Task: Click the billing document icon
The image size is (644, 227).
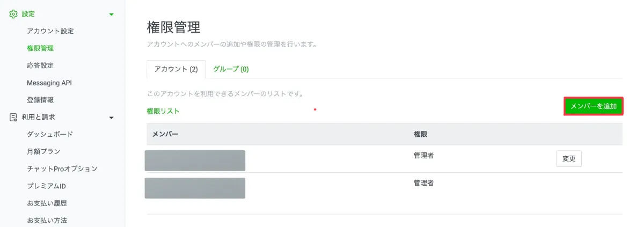Action: (13, 117)
